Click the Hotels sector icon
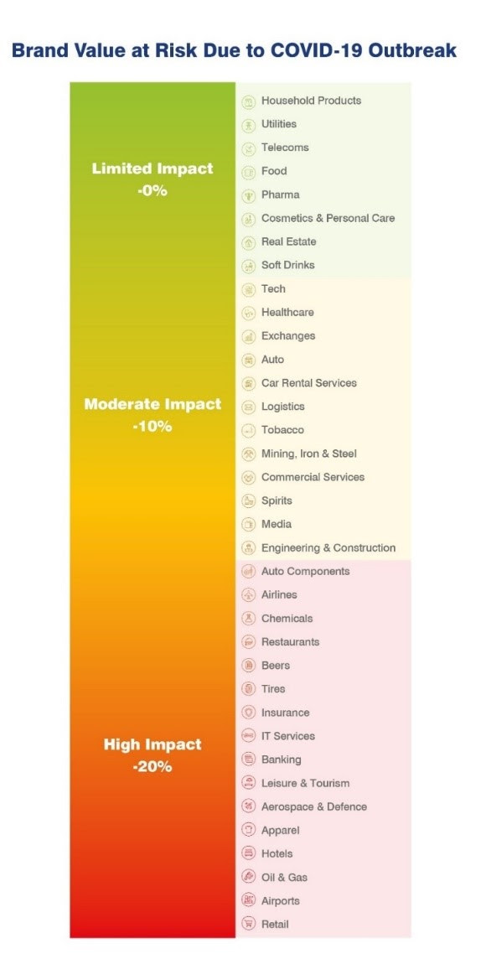 (249, 853)
